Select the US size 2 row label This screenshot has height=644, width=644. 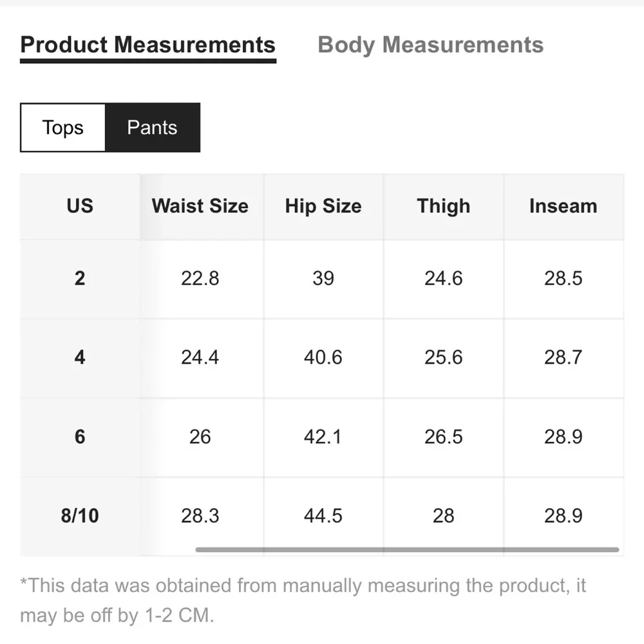[80, 278]
